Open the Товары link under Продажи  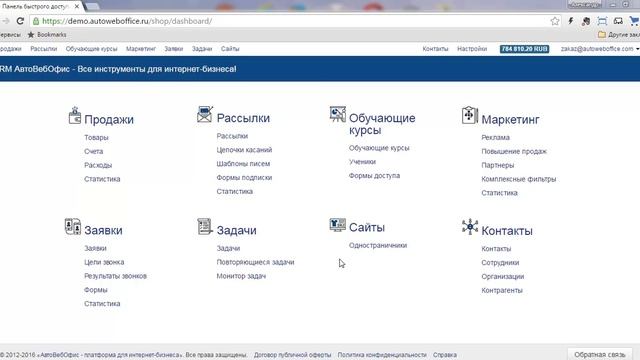click(x=96, y=138)
